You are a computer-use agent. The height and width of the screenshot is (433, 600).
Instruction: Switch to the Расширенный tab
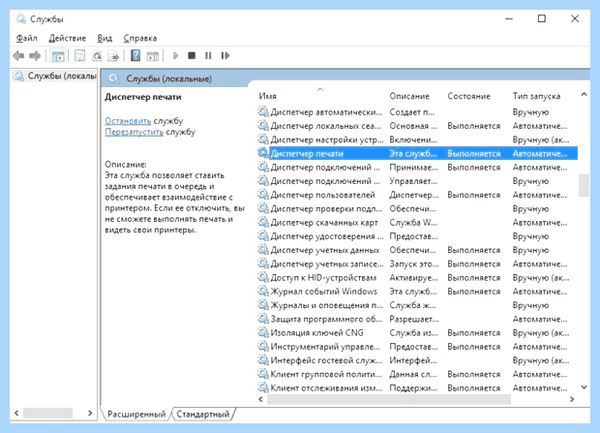(x=137, y=414)
